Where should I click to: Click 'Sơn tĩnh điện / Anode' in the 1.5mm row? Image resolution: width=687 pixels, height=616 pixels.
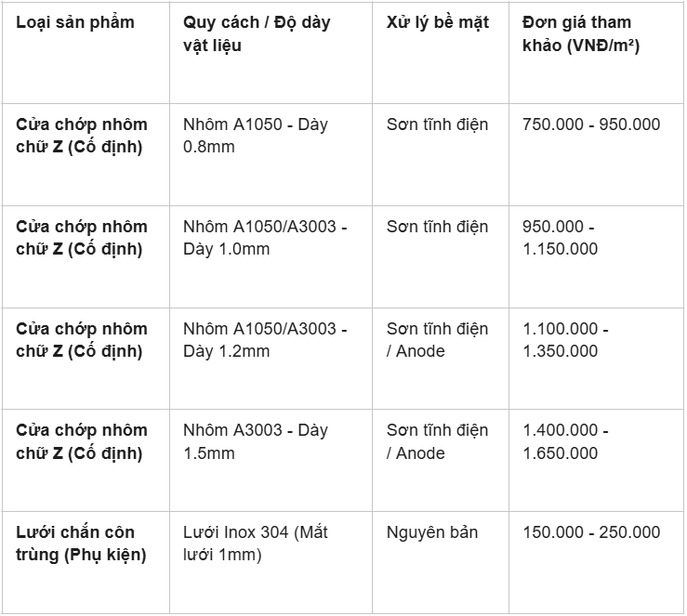[437, 441]
